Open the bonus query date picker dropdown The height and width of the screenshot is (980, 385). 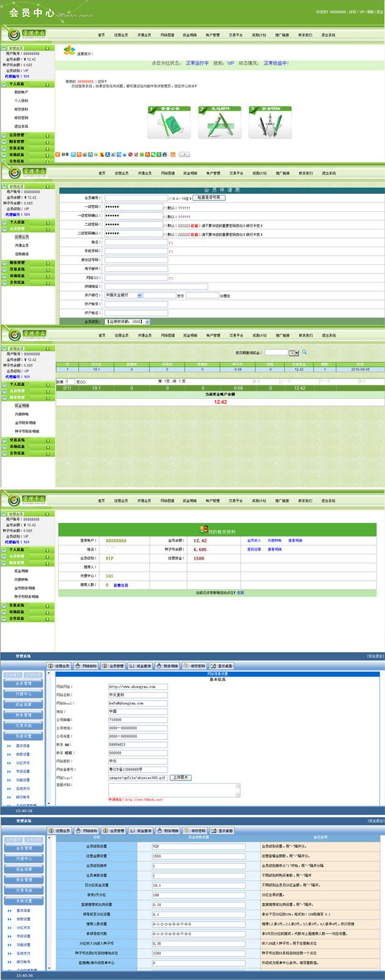(x=293, y=353)
